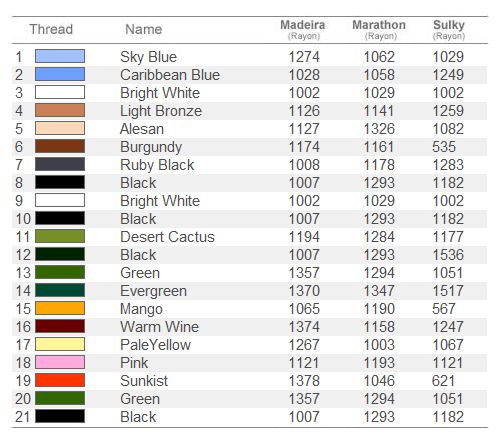Select the Pink color swatch
Image resolution: width=500 pixels, height=438 pixels.
point(60,362)
